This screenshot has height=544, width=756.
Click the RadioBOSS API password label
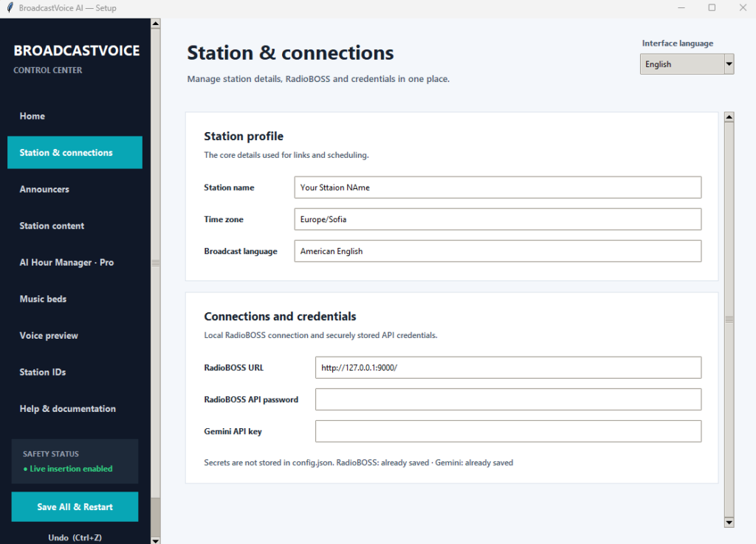click(251, 399)
